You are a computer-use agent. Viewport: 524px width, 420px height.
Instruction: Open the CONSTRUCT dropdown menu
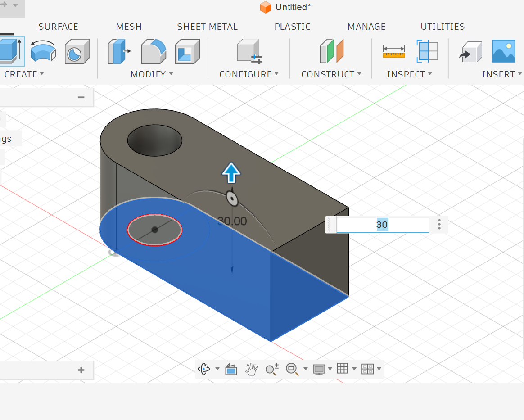pyautogui.click(x=331, y=74)
